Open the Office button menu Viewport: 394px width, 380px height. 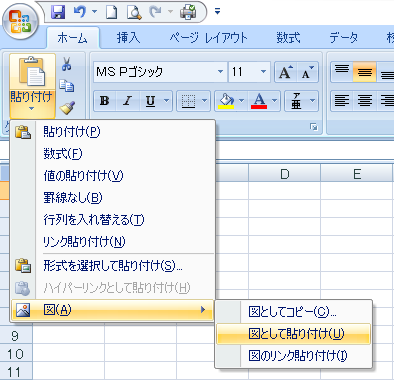click(x=21, y=22)
